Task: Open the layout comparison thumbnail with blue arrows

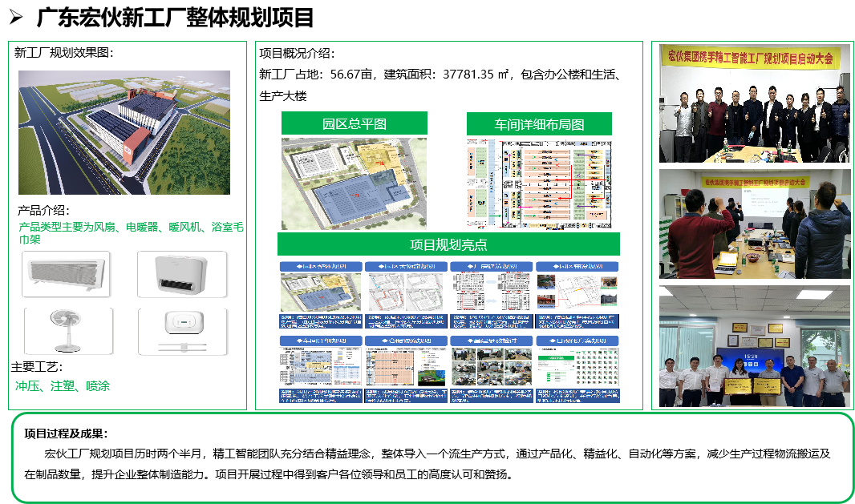Action: pyautogui.click(x=492, y=292)
